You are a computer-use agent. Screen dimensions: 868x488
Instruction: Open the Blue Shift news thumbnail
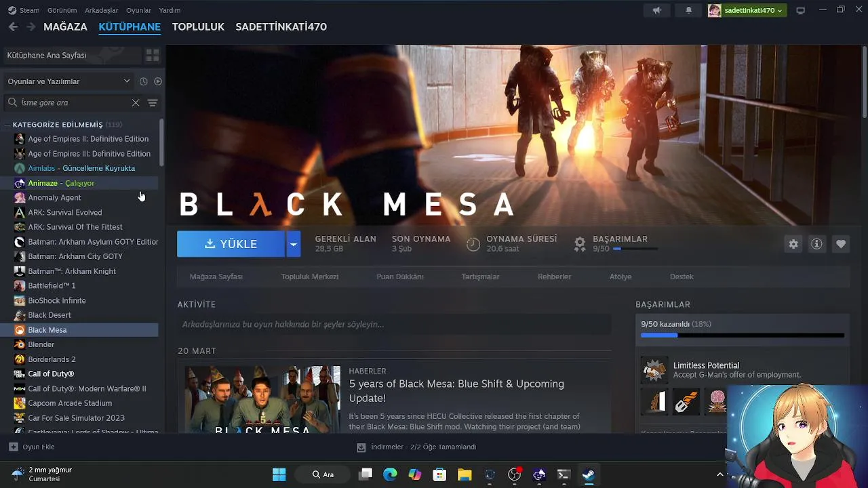coord(262,400)
